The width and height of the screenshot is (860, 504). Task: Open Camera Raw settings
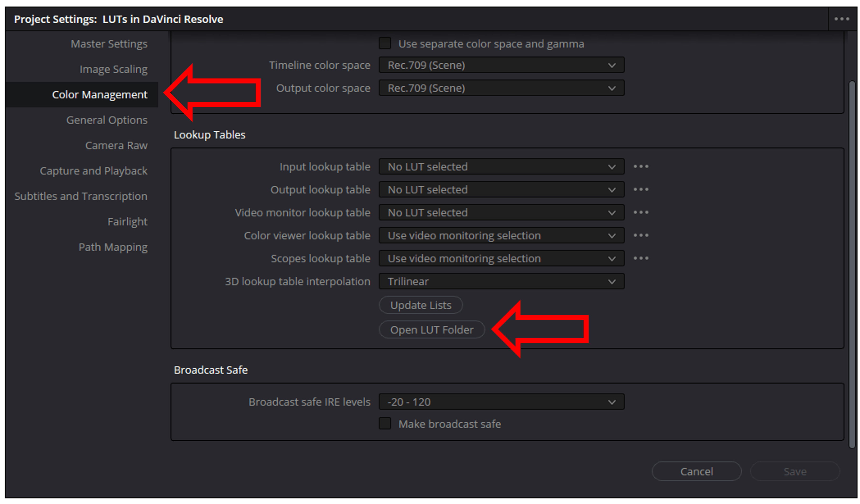[x=116, y=146]
